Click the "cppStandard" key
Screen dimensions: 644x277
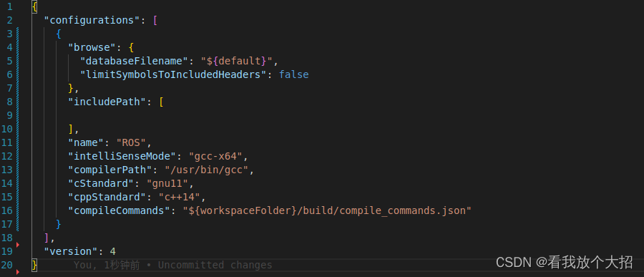coord(107,197)
